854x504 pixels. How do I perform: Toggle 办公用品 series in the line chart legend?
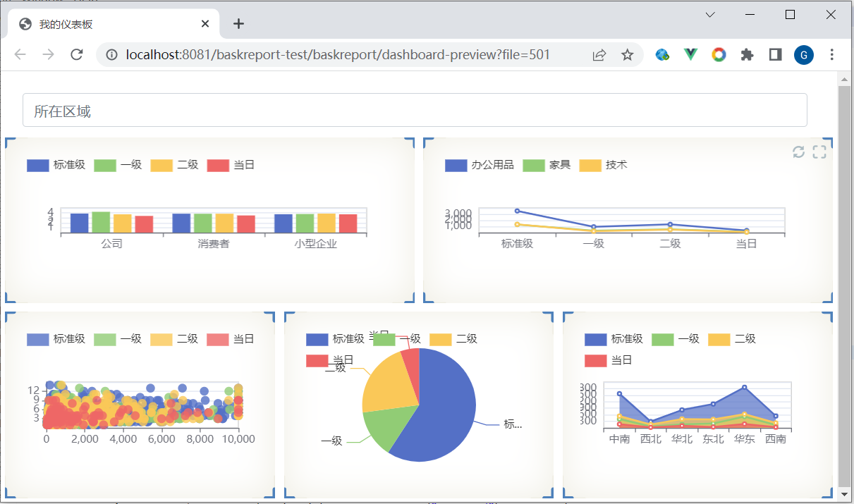click(479, 165)
